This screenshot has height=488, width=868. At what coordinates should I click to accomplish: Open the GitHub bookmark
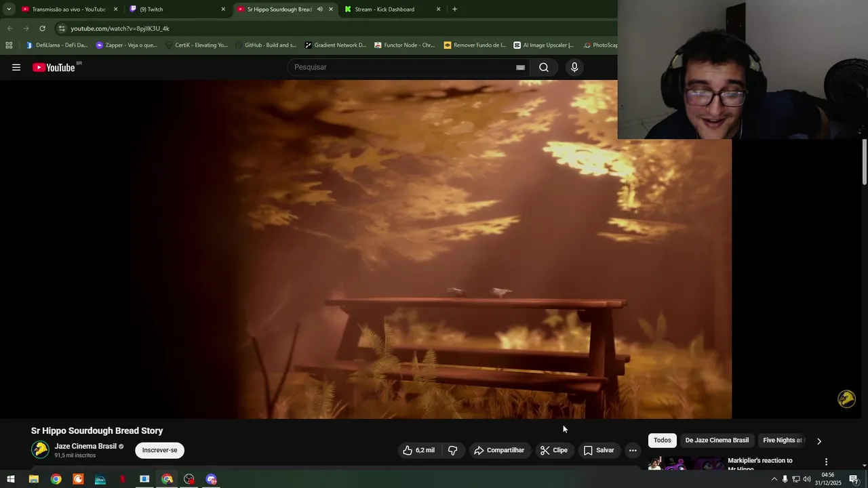tap(265, 45)
